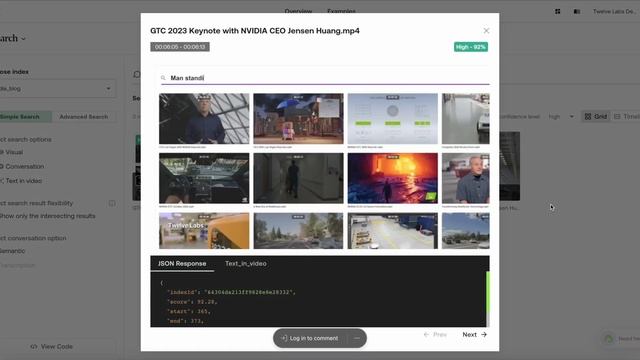This screenshot has width=640, height=360.
Task: Open thumbnail with blue umbrella
Action: click(298, 118)
